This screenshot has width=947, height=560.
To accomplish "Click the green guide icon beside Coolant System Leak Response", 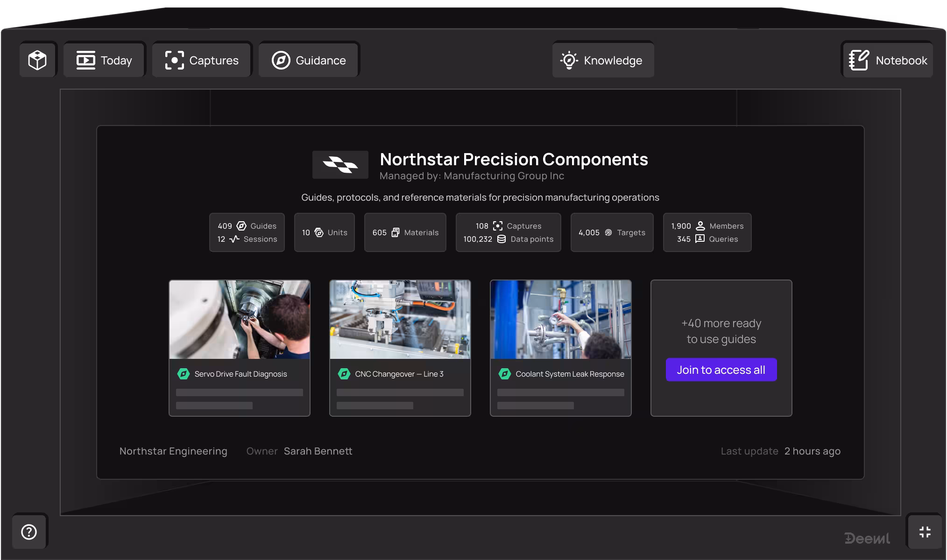I will (x=505, y=374).
